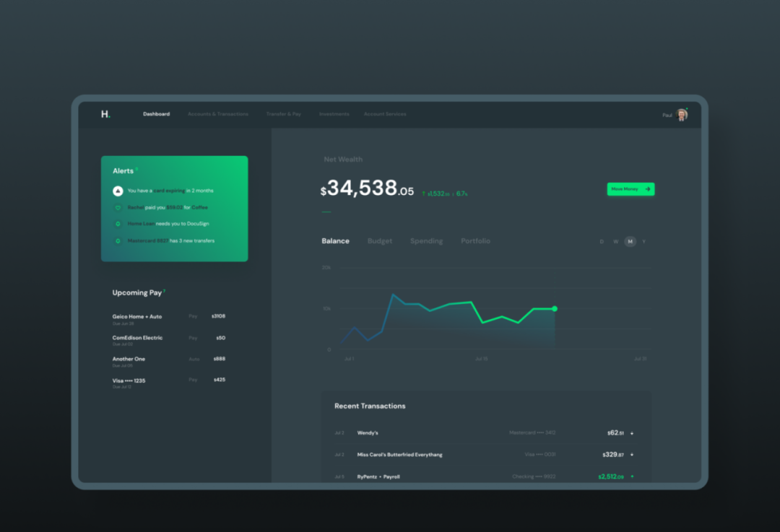This screenshot has width=780, height=532.
Task: Click the green data point on balance chart
Action: pyautogui.click(x=555, y=308)
